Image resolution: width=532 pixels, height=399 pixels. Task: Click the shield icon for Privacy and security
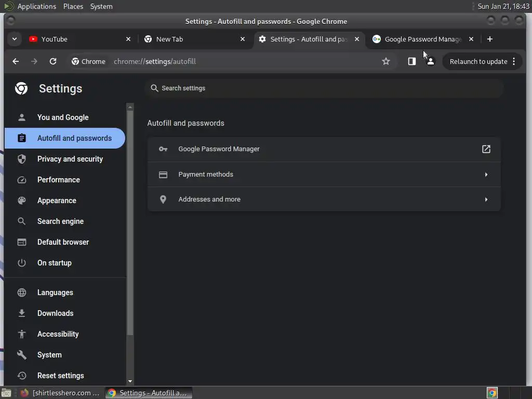point(22,159)
